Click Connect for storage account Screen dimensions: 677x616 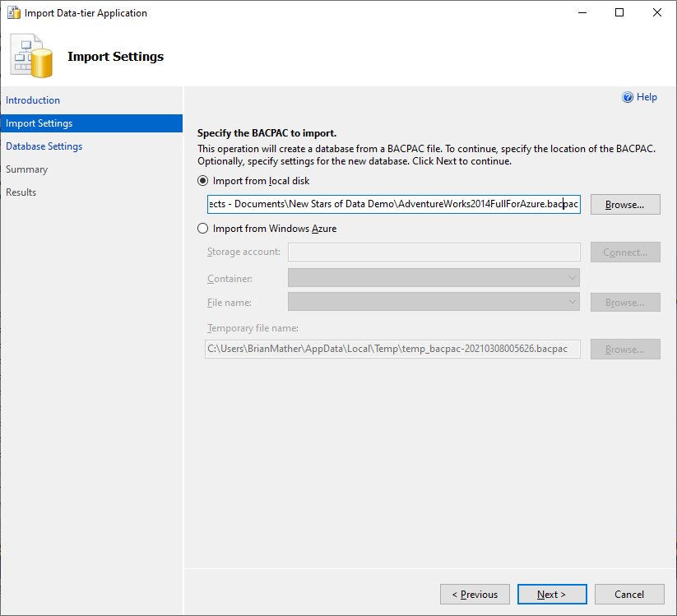pos(625,252)
